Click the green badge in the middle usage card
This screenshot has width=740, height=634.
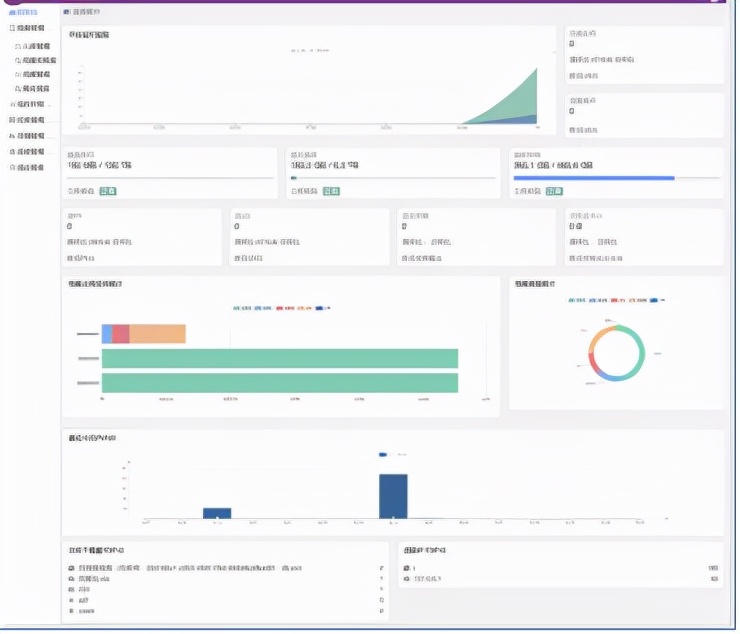[331, 191]
